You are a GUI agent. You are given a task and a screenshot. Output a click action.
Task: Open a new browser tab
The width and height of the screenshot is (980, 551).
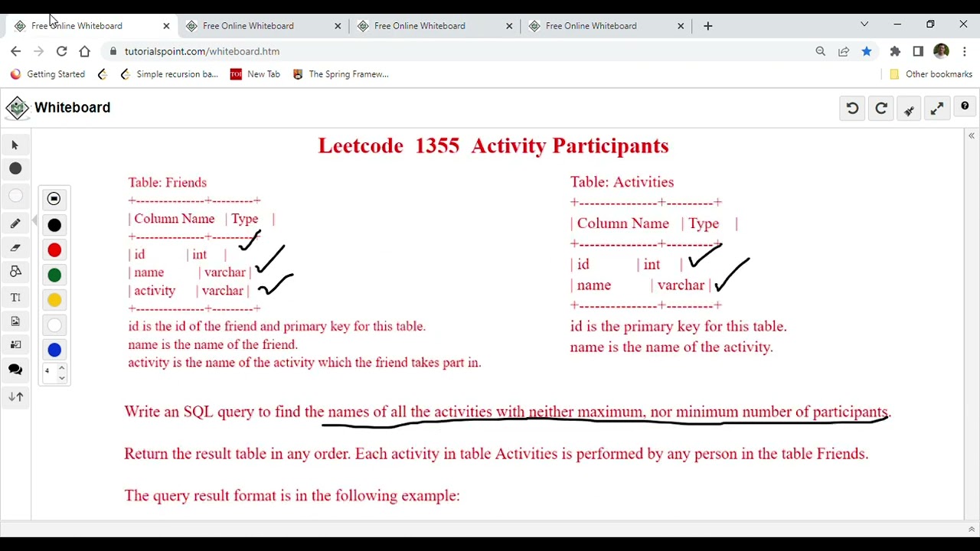pyautogui.click(x=707, y=26)
